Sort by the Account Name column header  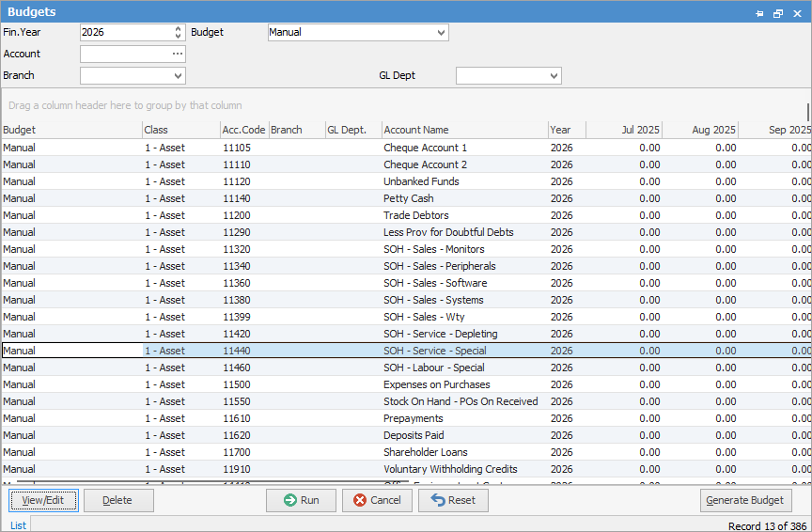coord(416,130)
